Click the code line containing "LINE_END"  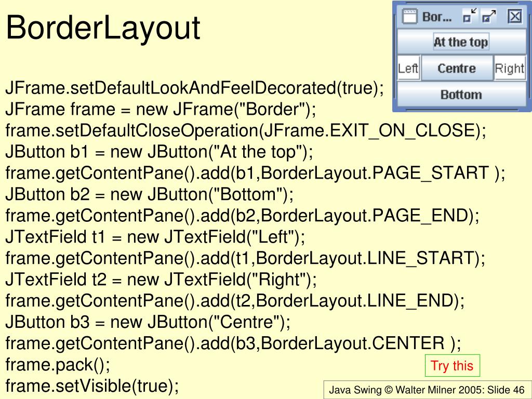click(x=235, y=301)
